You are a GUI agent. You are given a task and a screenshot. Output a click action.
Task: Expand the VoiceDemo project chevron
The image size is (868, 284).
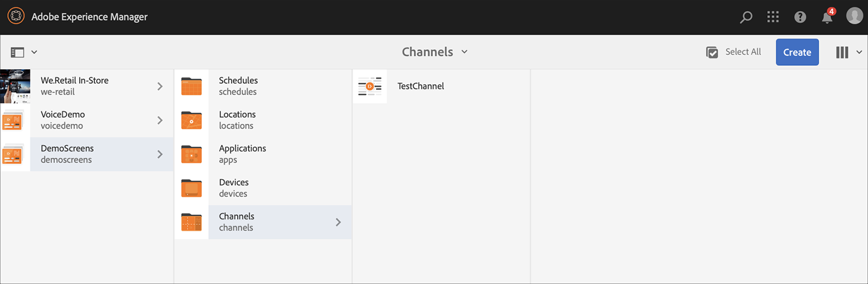point(160,120)
